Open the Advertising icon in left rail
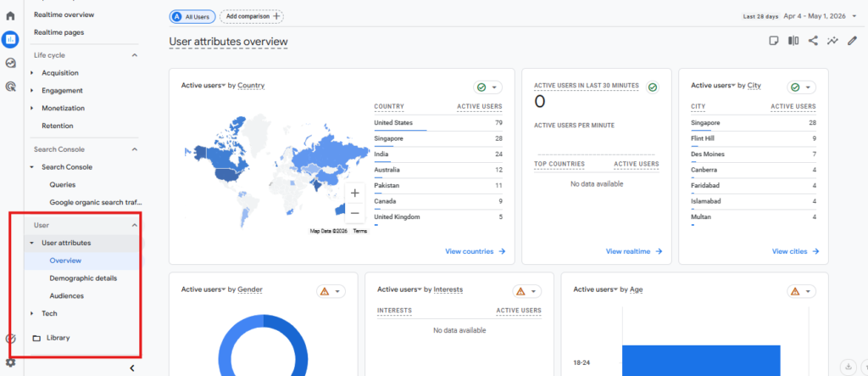 10,86
